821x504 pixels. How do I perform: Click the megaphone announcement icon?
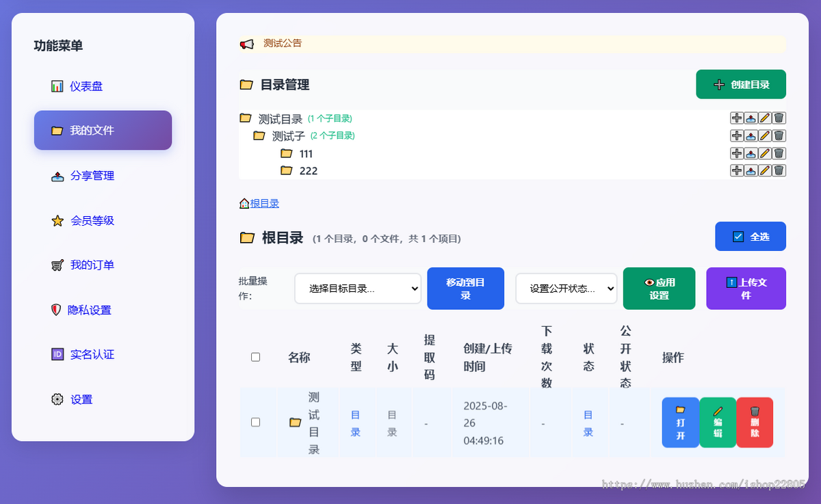coord(247,44)
